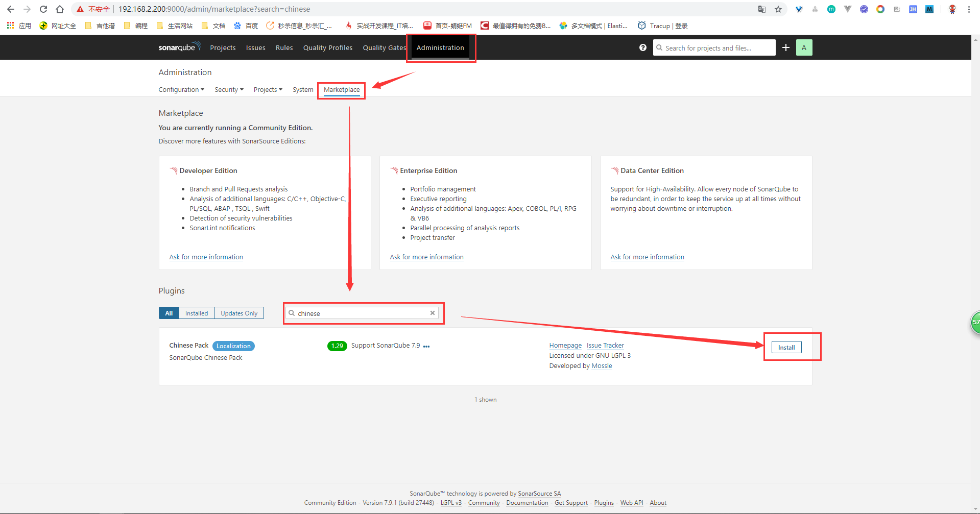Select the Installed plugins filter
This screenshot has height=514, width=980.
click(197, 313)
